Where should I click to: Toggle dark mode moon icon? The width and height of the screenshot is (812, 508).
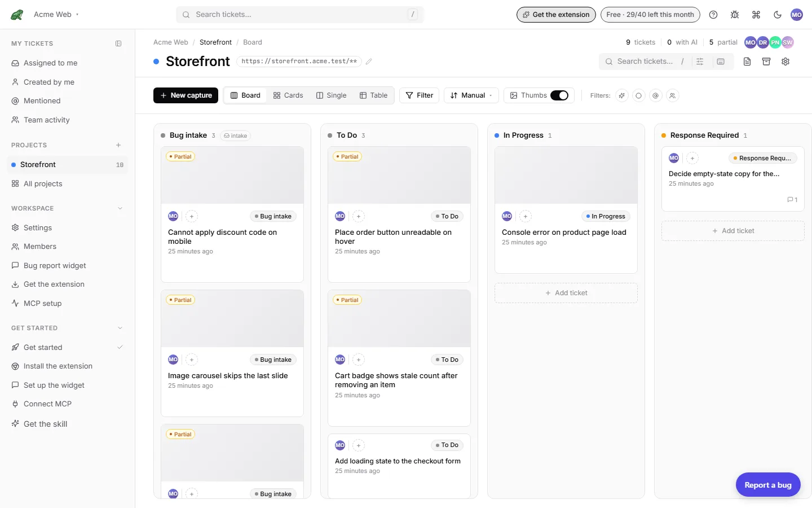click(778, 15)
